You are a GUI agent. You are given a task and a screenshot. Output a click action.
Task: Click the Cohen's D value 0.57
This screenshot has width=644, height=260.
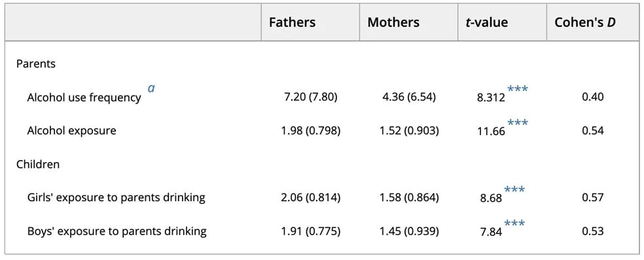[593, 198]
